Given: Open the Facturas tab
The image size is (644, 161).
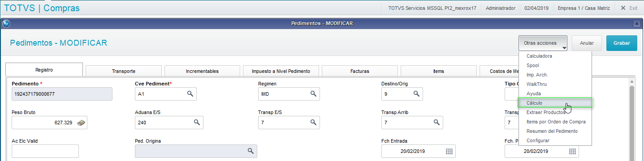Looking at the screenshot, I should [360, 71].
